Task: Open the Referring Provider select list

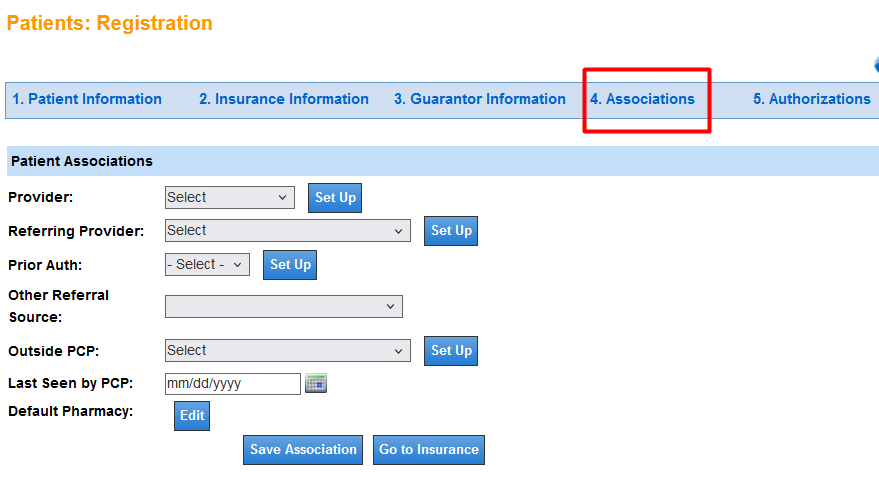Action: pos(287,231)
